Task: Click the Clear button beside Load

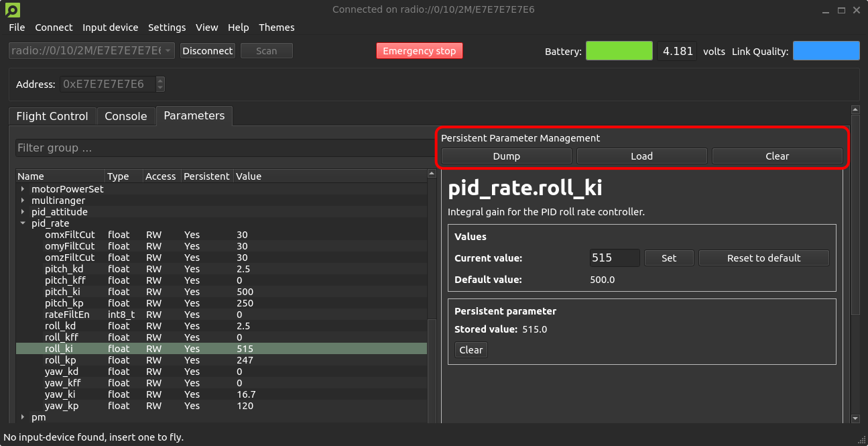Action: pyautogui.click(x=777, y=156)
